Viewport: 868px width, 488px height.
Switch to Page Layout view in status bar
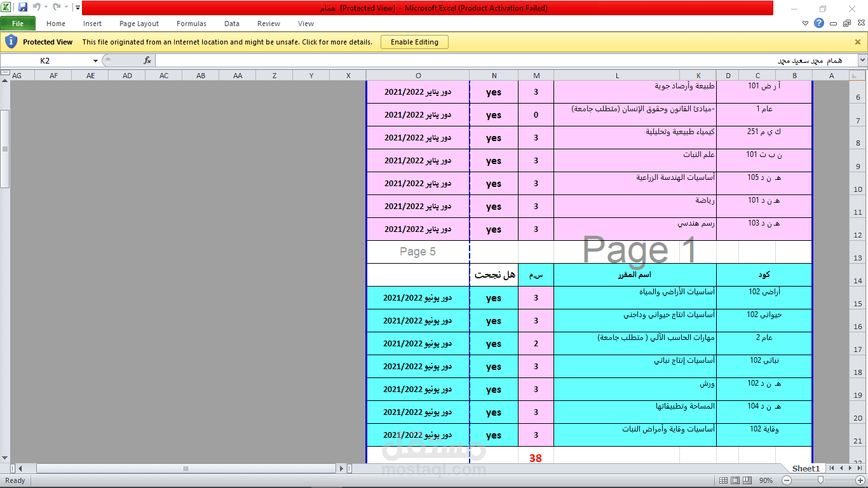pos(735,480)
